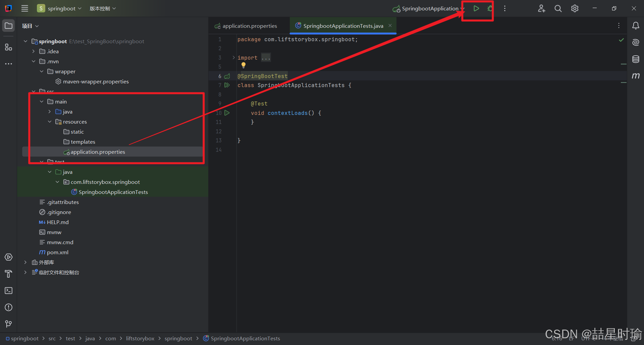The width and height of the screenshot is (644, 345).
Task: Select HELP.md file
Action: pyautogui.click(x=58, y=222)
